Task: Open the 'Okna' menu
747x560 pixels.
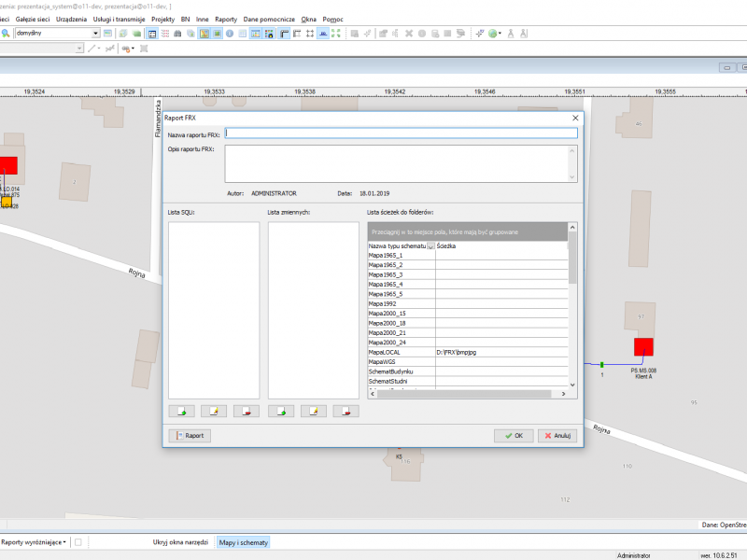Action: pyautogui.click(x=309, y=20)
